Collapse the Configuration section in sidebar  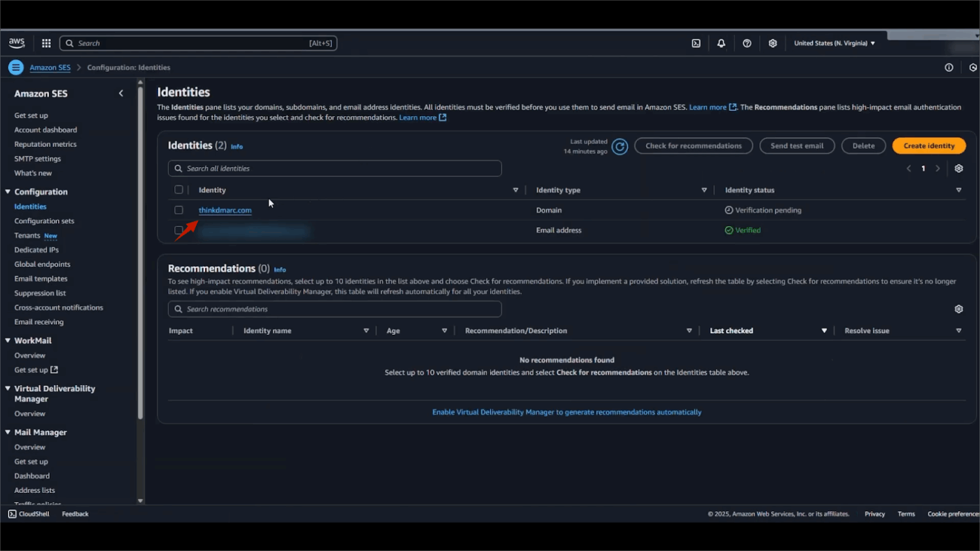tap(8, 192)
